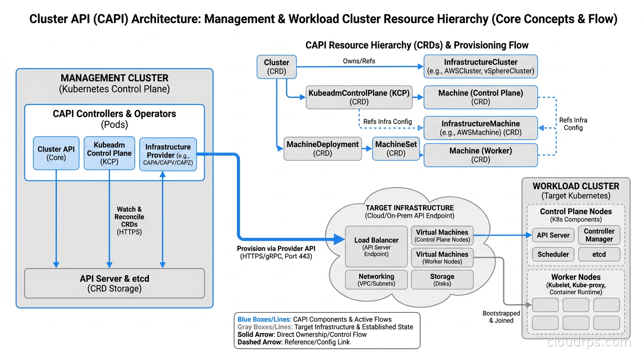Select 'CAPI Controllers & Operators' heading

(115, 114)
